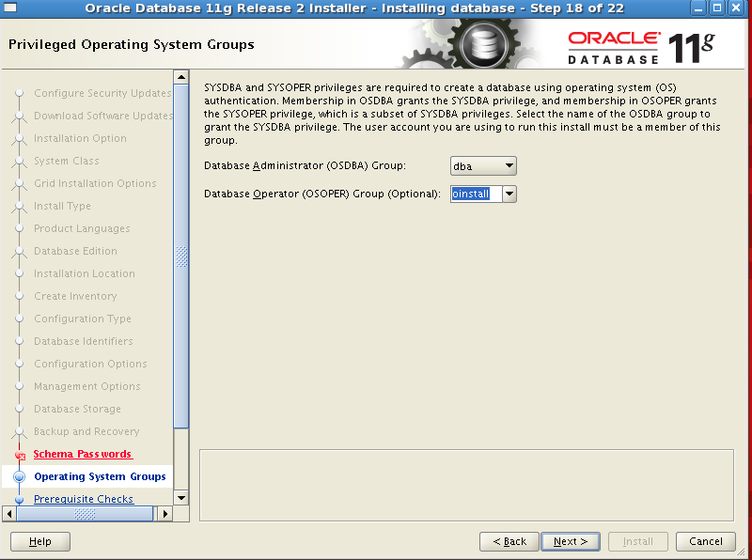
Task: Click the Installation Location step
Action: pyautogui.click(x=85, y=273)
